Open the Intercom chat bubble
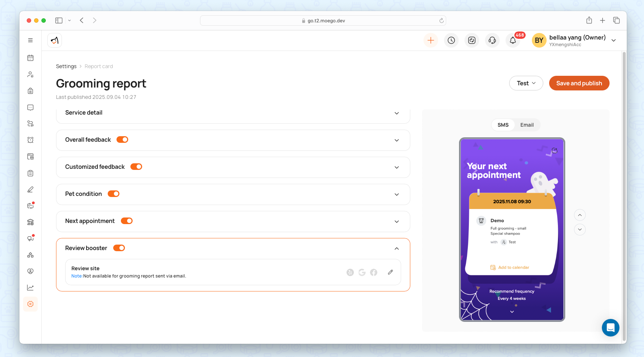This screenshot has width=644, height=357. [x=611, y=328]
